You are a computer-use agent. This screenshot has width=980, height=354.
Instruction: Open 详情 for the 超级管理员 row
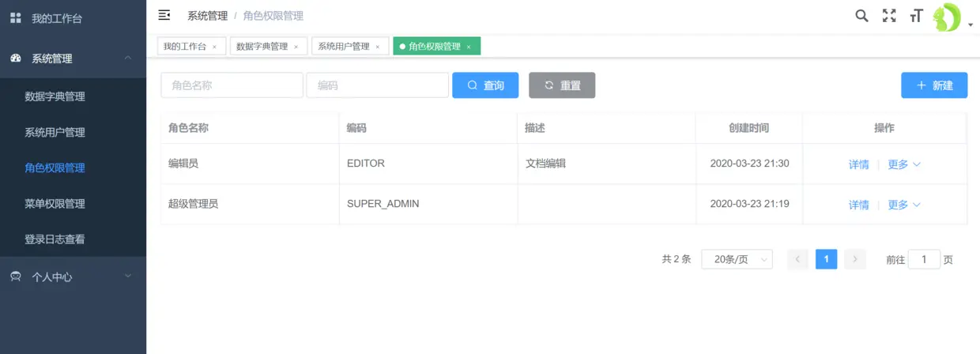tap(859, 205)
